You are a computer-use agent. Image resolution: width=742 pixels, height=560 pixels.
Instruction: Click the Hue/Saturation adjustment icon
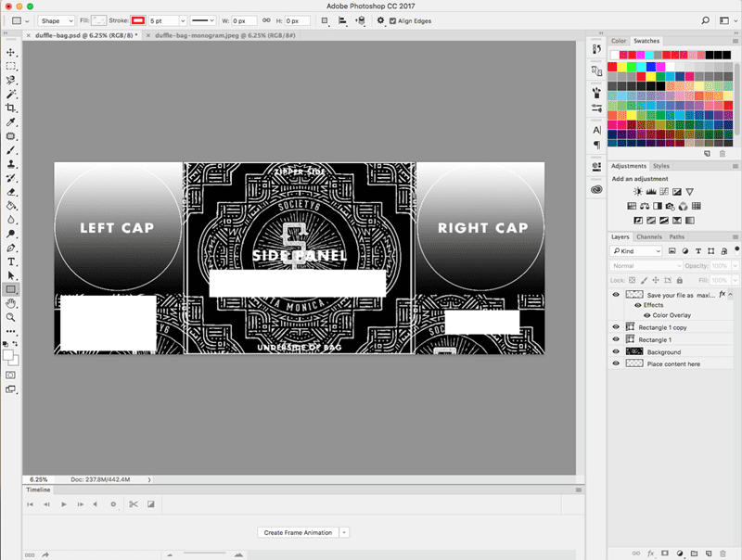coord(632,206)
